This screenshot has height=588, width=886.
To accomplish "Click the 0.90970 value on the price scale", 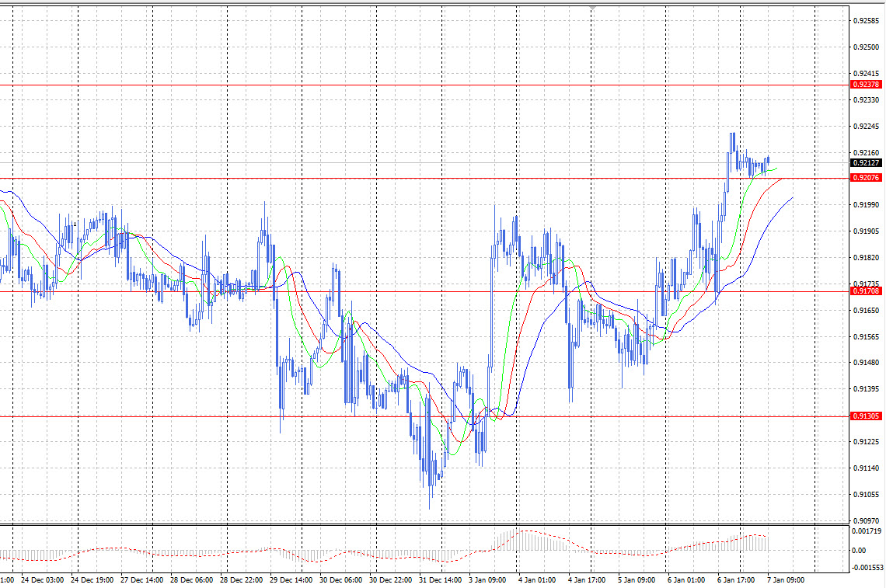I will tap(866, 520).
